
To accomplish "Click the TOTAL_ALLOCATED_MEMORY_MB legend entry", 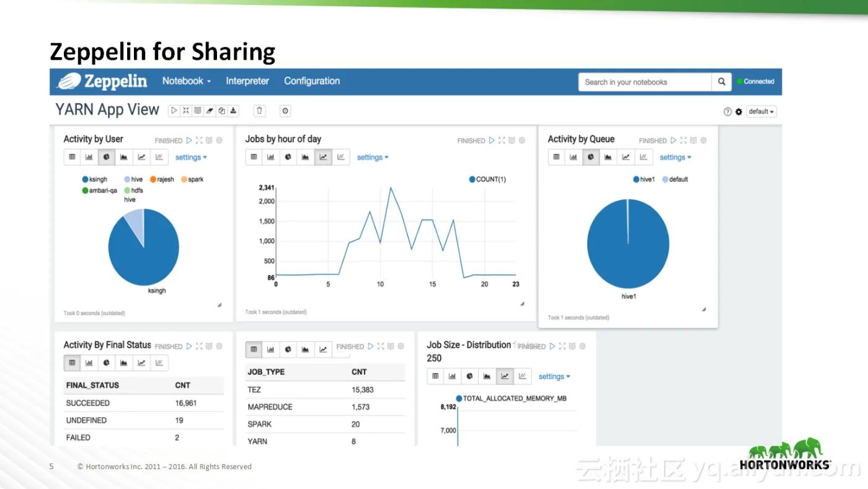I will pyautogui.click(x=511, y=398).
